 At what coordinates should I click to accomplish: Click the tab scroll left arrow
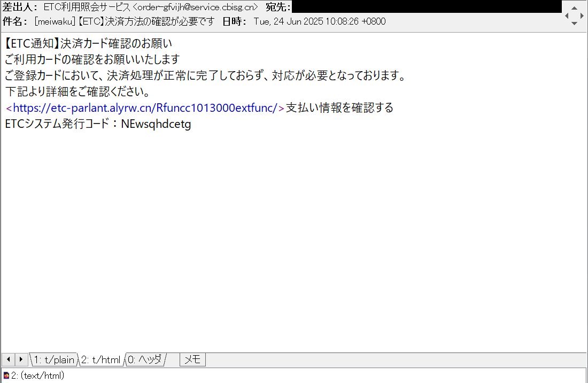coord(8,359)
